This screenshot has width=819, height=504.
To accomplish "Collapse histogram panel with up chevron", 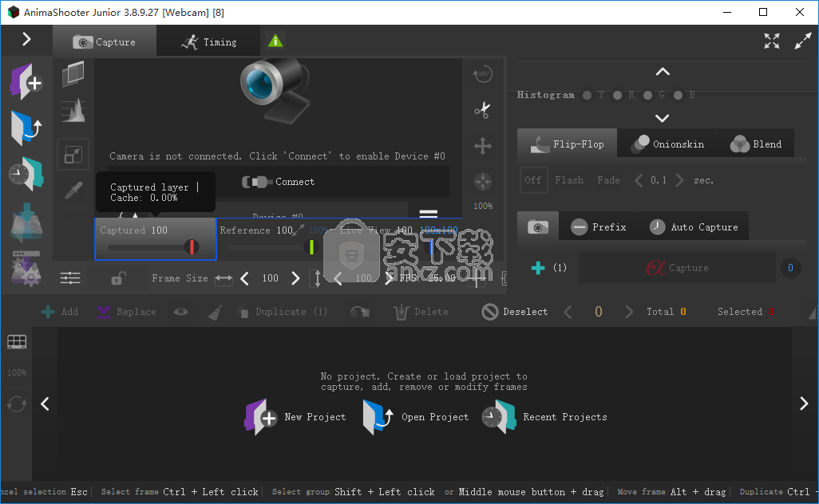I will [x=663, y=72].
